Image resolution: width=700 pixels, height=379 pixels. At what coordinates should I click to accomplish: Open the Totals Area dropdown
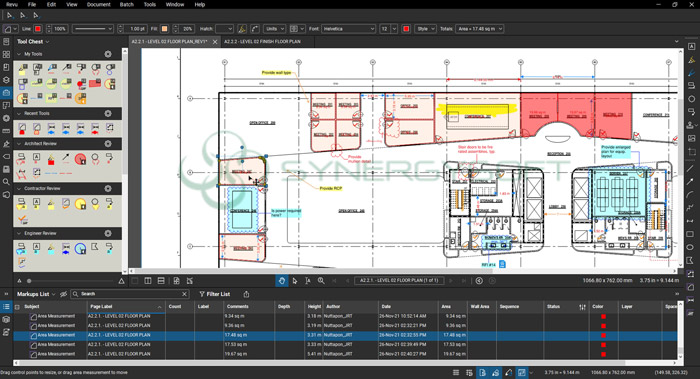click(479, 29)
